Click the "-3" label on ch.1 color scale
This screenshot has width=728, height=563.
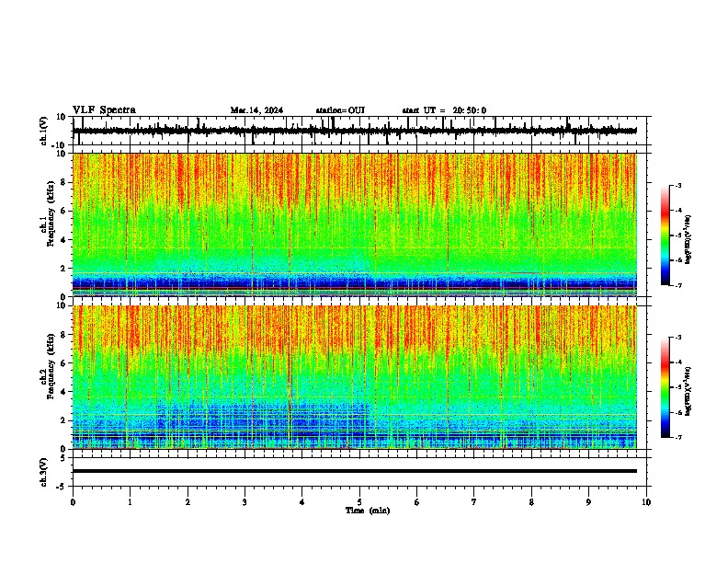click(x=678, y=185)
